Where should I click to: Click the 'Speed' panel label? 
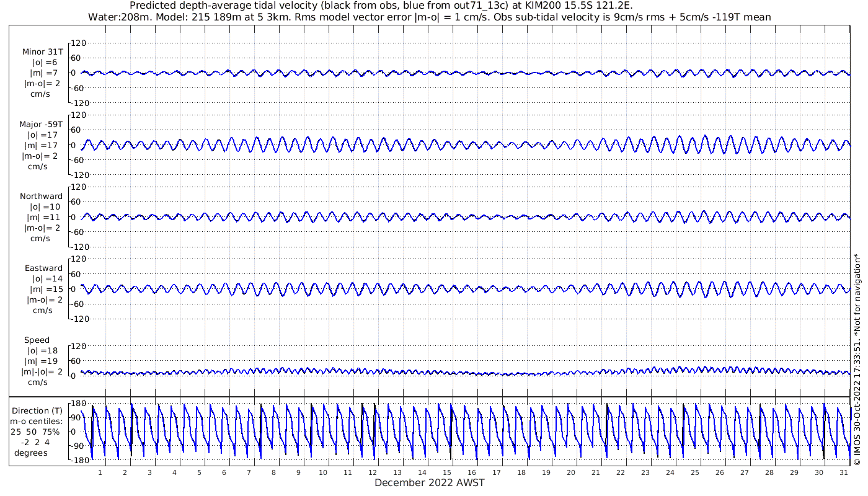point(37,340)
